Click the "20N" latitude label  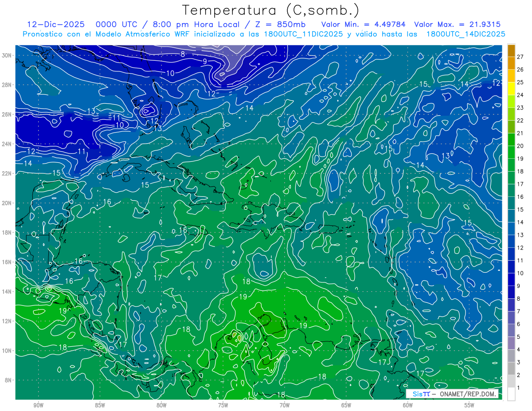(x=8, y=203)
